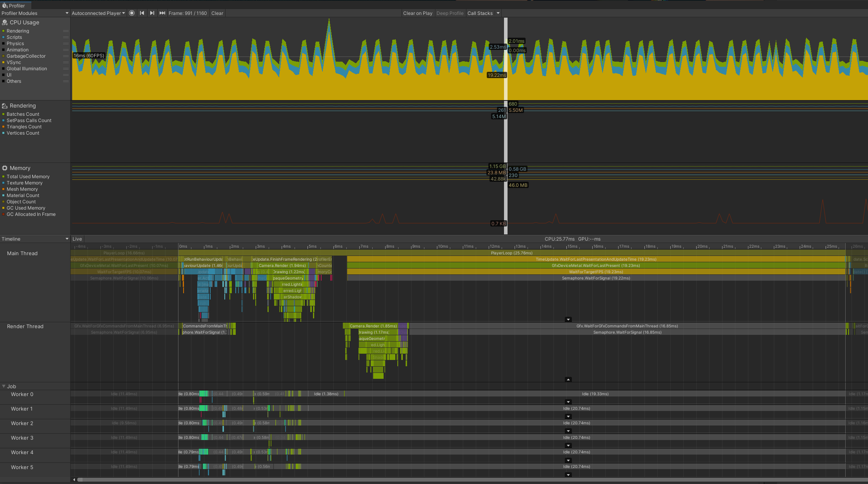Viewport: 868px width, 484px height.
Task: Grab the Scripts row reorder handle
Action: click(66, 37)
